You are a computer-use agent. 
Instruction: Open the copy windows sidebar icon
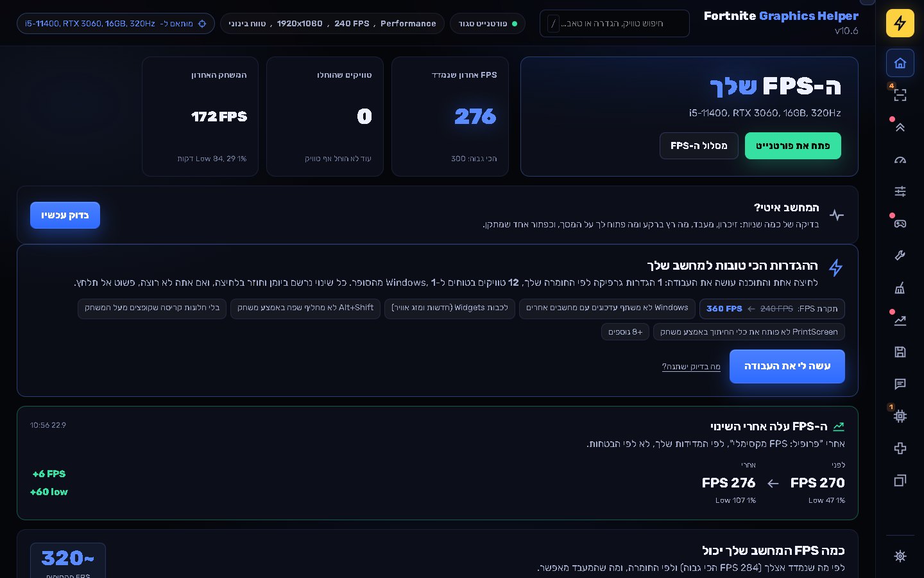[x=900, y=480]
